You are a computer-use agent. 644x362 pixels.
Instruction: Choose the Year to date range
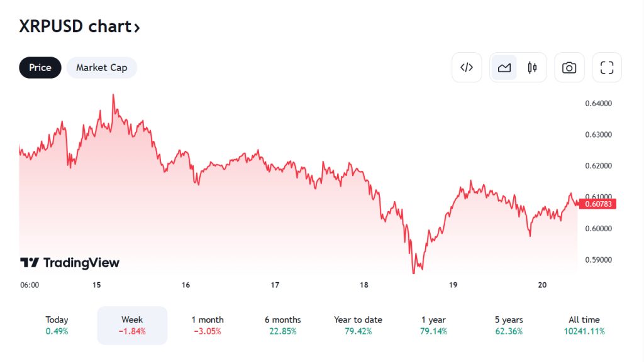click(358, 325)
